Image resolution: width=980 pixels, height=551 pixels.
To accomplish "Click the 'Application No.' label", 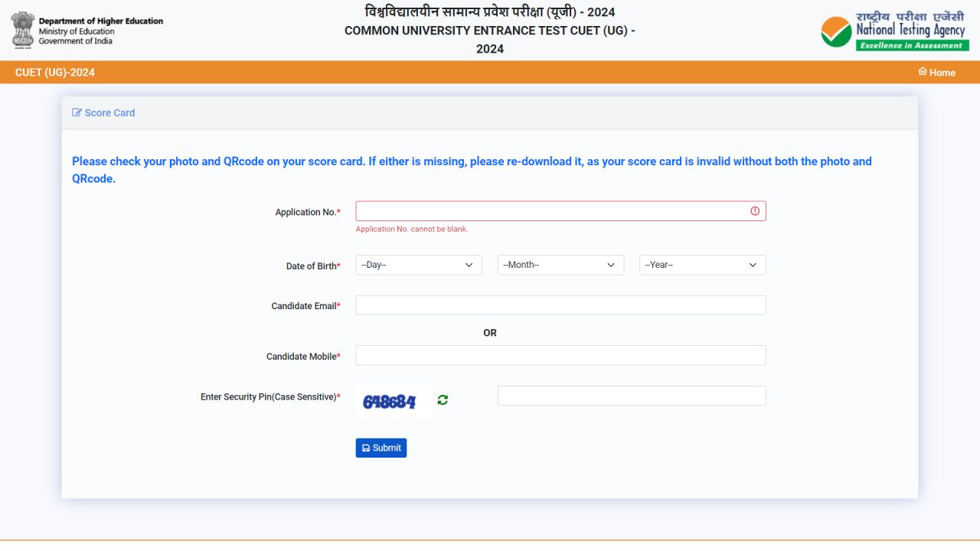I will click(308, 212).
